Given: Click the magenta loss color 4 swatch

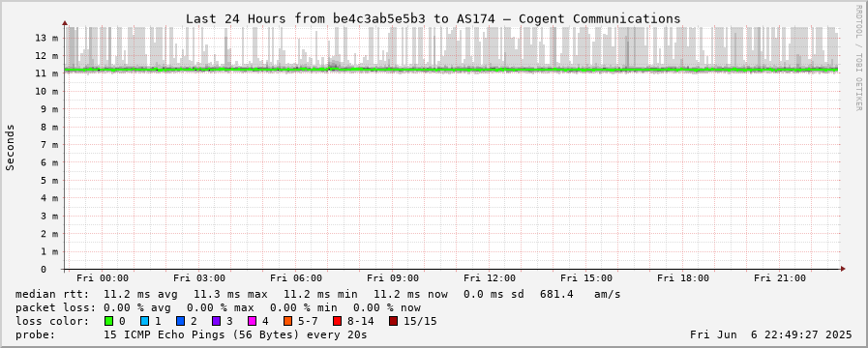Looking at the screenshot, I should click(252, 321).
